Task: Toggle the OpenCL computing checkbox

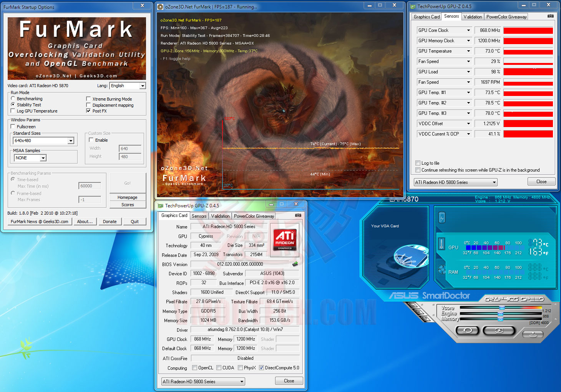Action: 194,368
